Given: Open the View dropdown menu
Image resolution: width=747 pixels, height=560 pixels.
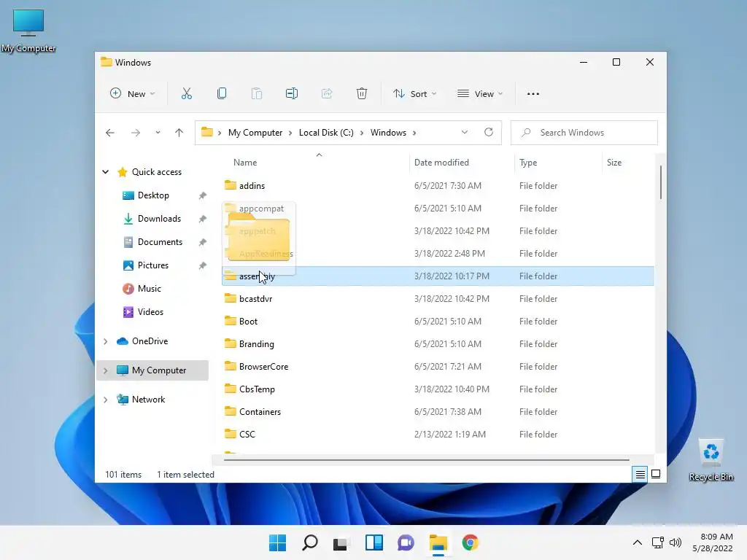Looking at the screenshot, I should (480, 94).
